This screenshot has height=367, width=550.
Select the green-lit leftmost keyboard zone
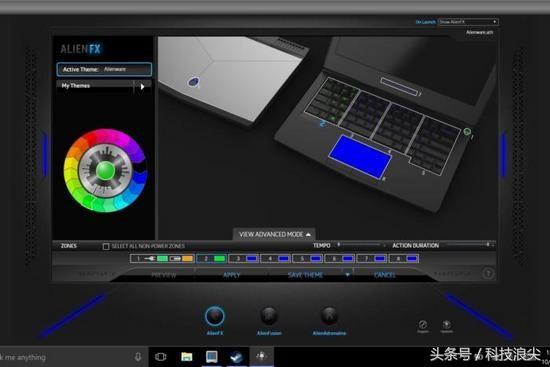[331, 101]
